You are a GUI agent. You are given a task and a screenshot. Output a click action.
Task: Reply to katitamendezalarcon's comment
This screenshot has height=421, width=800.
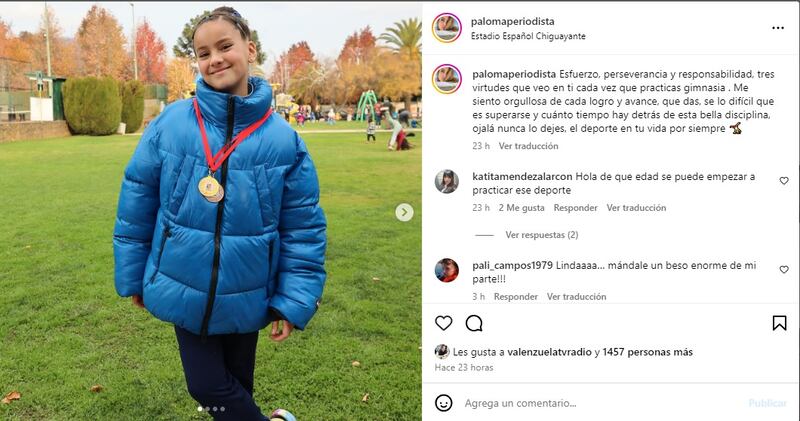576,208
